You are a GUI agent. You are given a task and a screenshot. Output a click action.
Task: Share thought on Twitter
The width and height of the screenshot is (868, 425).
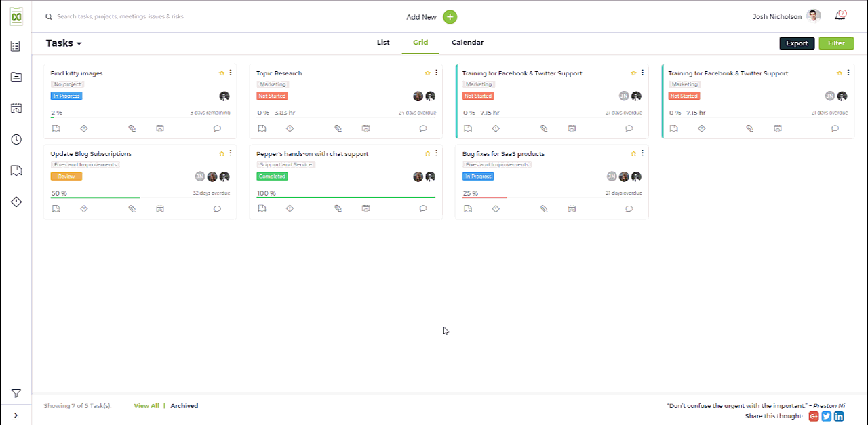point(826,416)
